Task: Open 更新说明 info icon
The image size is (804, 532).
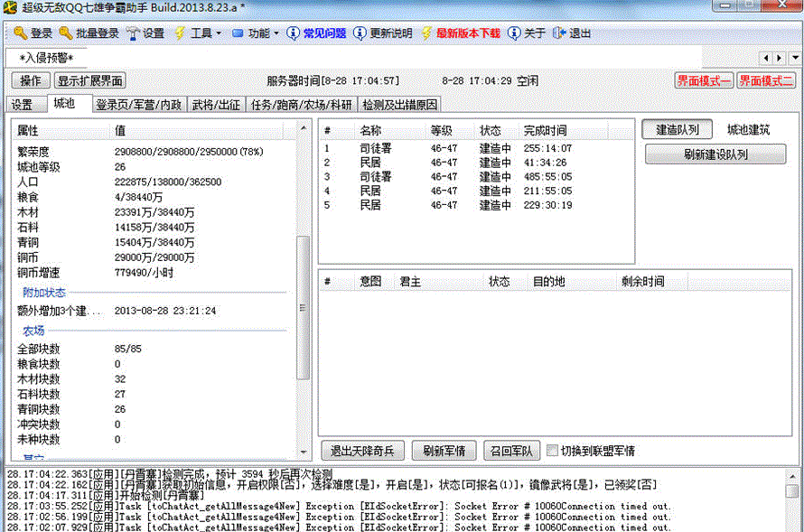Action: click(x=360, y=33)
